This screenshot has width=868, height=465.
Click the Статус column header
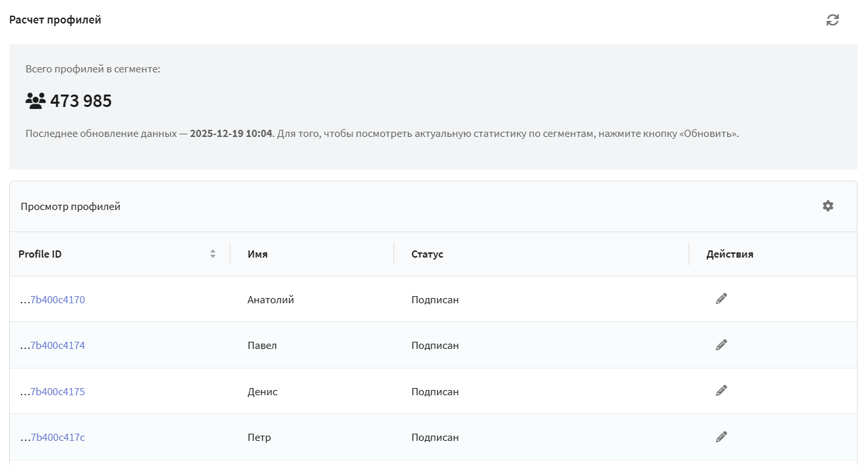[427, 254]
